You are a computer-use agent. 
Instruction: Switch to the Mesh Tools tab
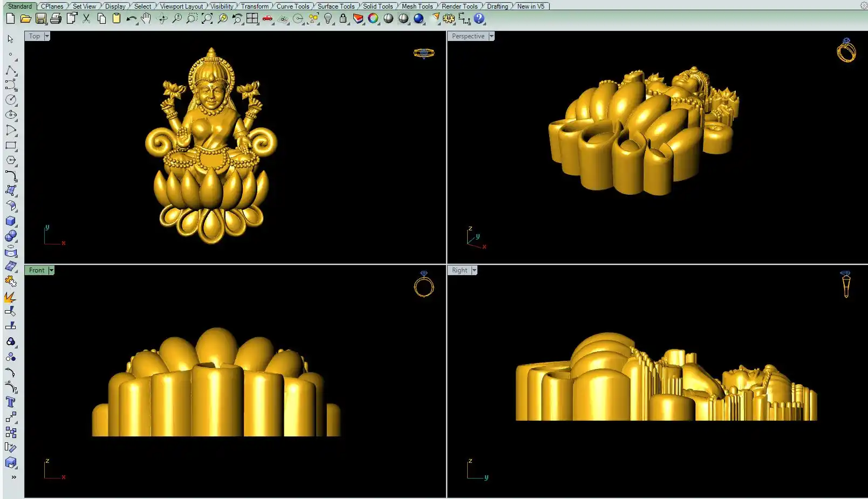coord(417,6)
